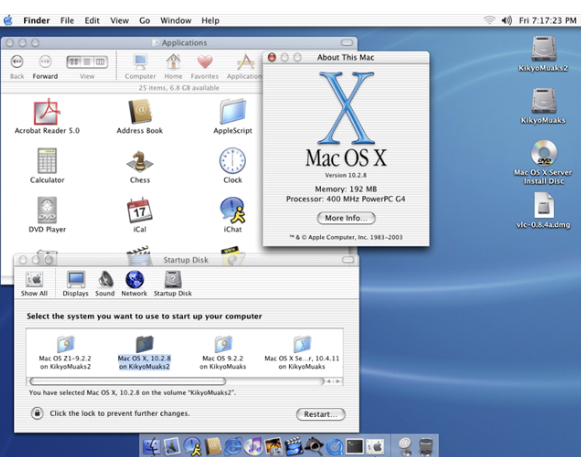Select the KikyoMuaks2 drive on desktop
Viewport: 581px width, 457px height.
tap(544, 49)
